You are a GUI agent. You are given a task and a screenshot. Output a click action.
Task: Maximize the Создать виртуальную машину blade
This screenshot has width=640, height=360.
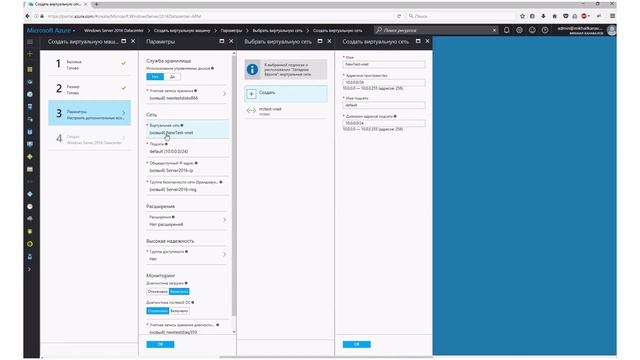pyautogui.click(x=124, y=41)
